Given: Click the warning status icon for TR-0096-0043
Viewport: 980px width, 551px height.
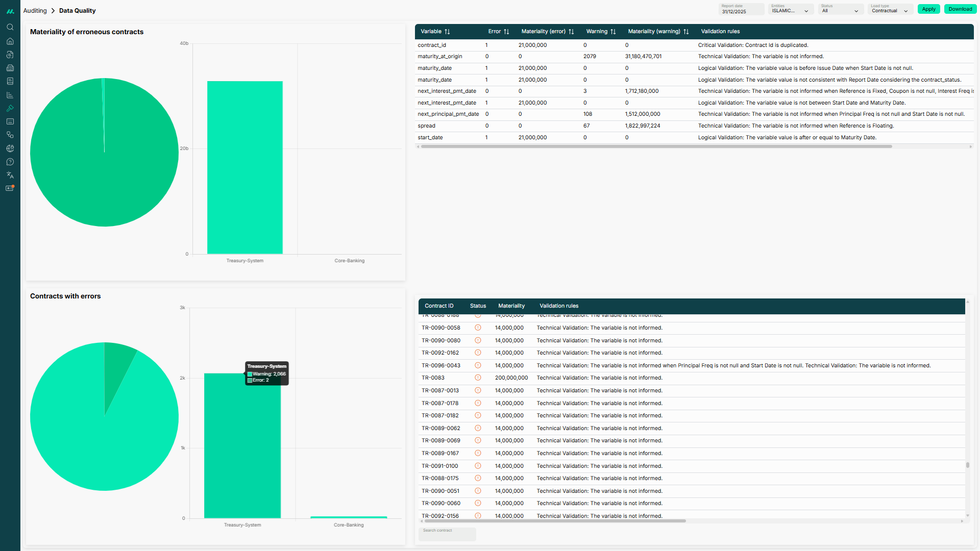Looking at the screenshot, I should click(x=478, y=365).
